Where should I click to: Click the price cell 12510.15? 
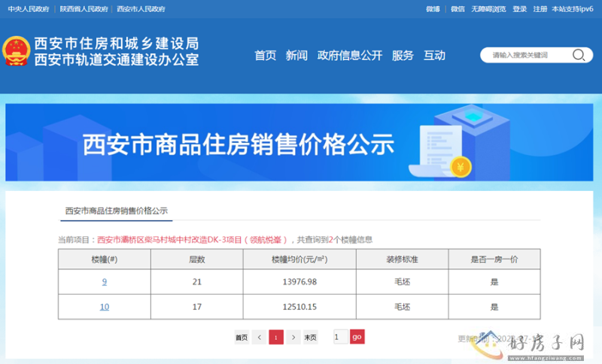[299, 307]
